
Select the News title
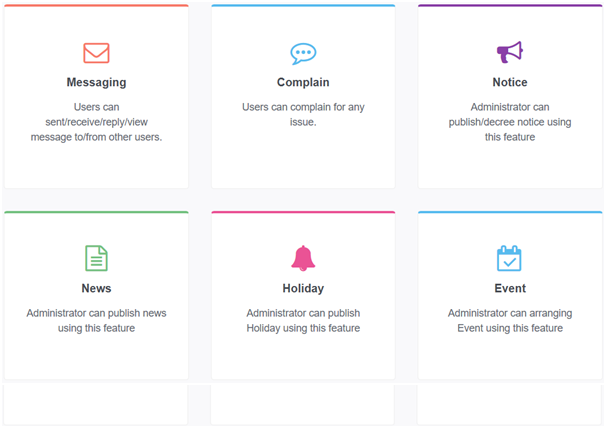pos(96,288)
